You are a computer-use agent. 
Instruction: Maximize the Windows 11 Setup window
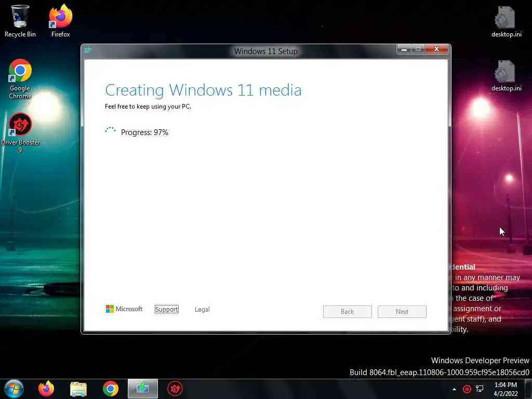tap(418, 49)
